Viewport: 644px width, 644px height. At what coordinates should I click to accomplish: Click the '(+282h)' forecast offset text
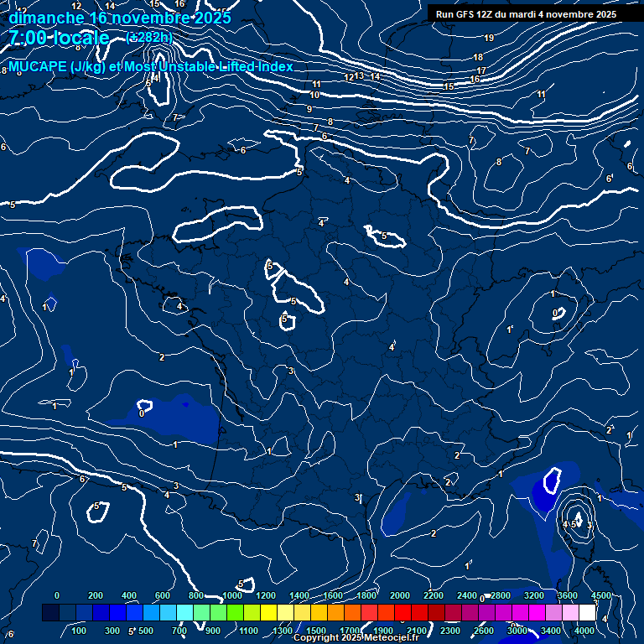point(149,38)
